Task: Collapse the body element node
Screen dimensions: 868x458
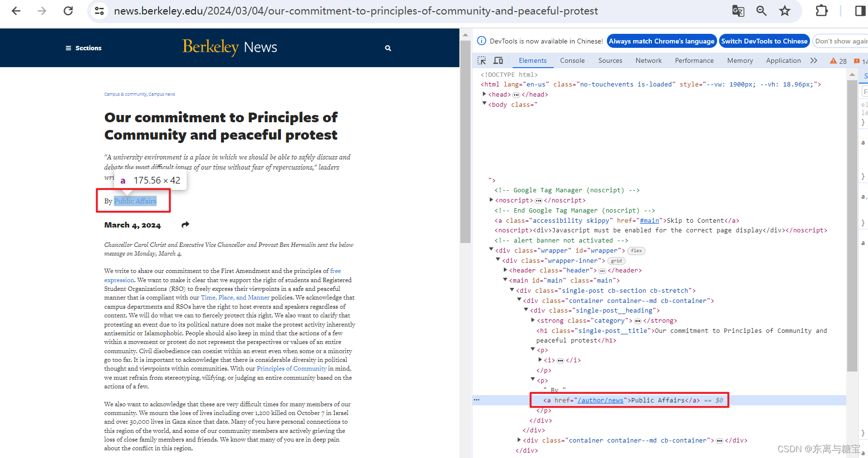Action: 485,104
